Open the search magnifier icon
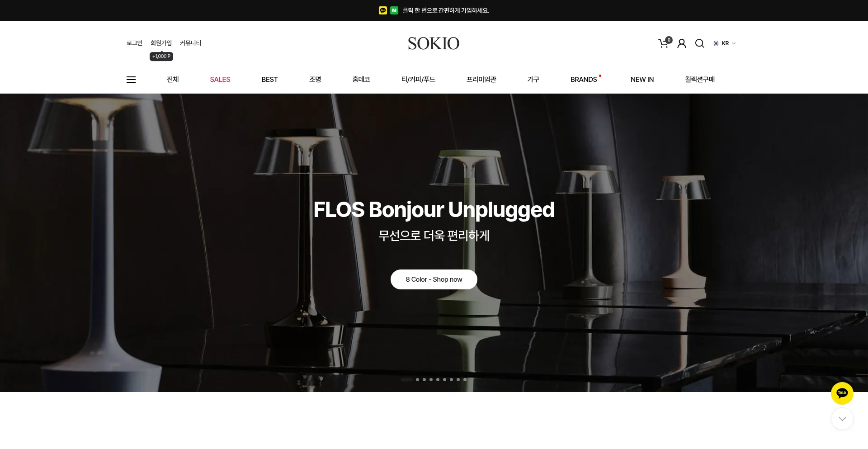Screen dimensions: 868x449 click(700, 43)
